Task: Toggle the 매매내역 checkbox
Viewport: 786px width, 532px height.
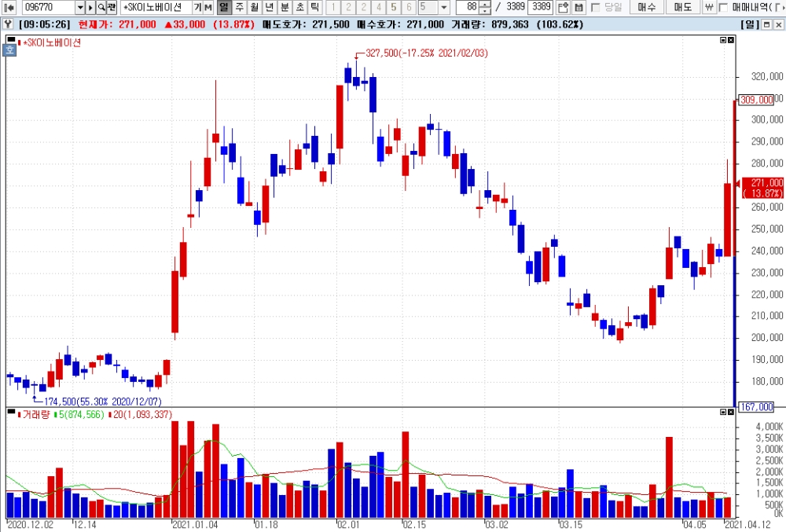Action: coord(723,7)
